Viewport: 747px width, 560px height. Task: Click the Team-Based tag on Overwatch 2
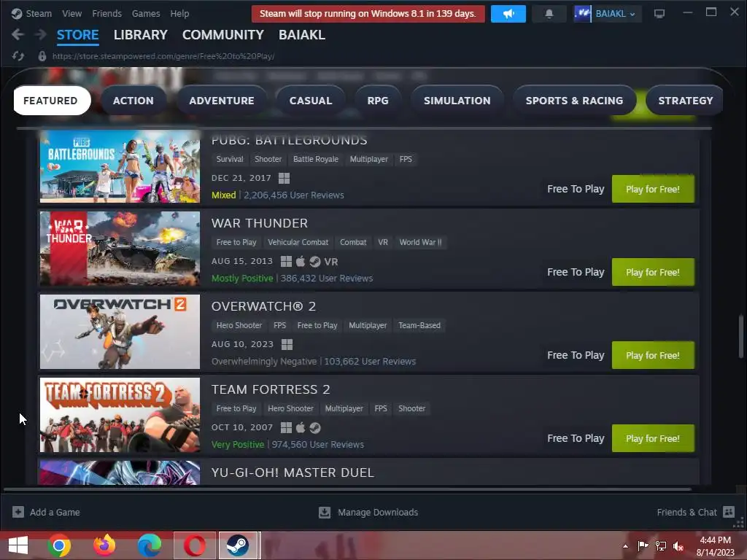(419, 326)
